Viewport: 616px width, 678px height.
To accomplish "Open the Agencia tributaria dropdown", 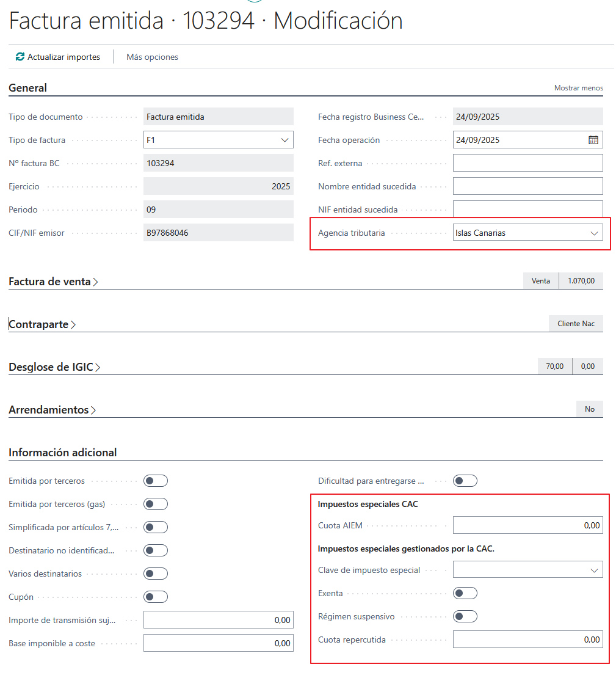I will (x=594, y=233).
